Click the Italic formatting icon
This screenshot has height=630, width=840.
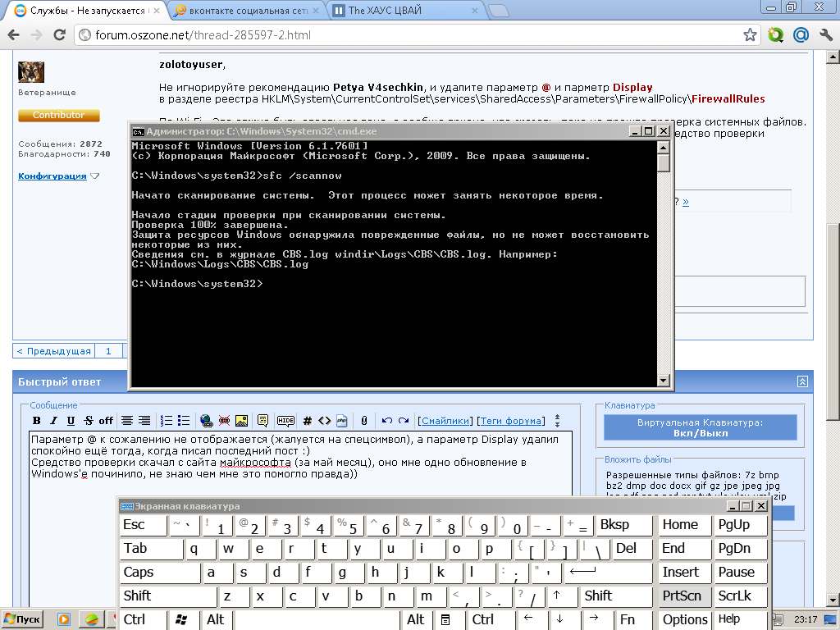point(53,421)
